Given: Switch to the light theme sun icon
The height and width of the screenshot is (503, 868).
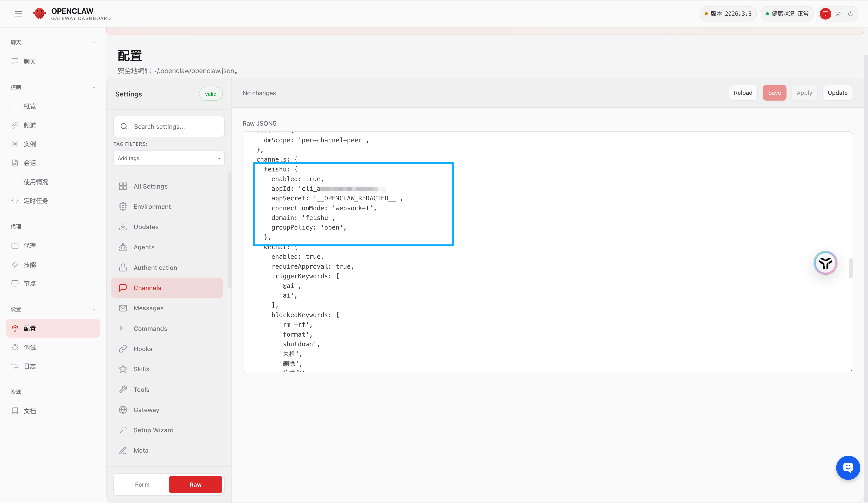Looking at the screenshot, I should (838, 14).
